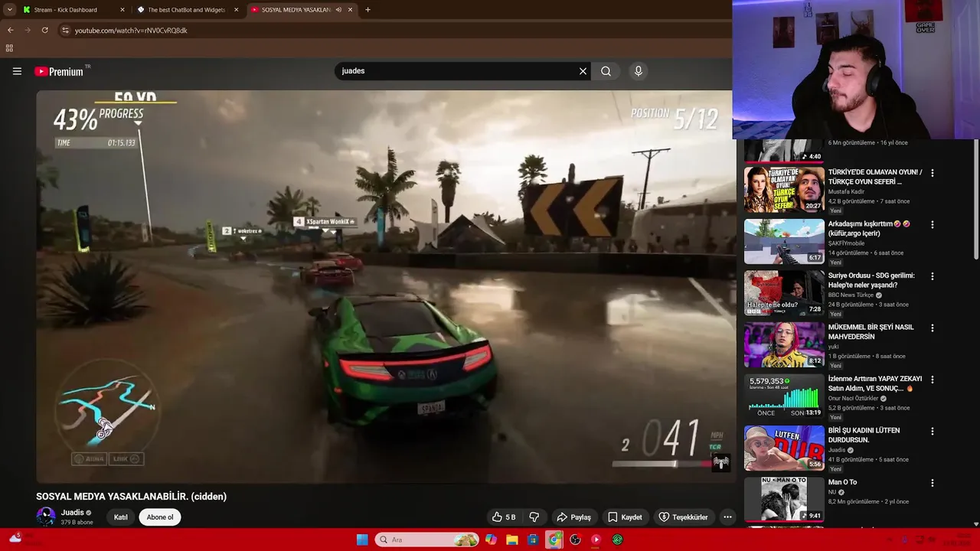Open the three-dot more actions below video
Viewport: 980px width, 551px height.
pyautogui.click(x=727, y=517)
